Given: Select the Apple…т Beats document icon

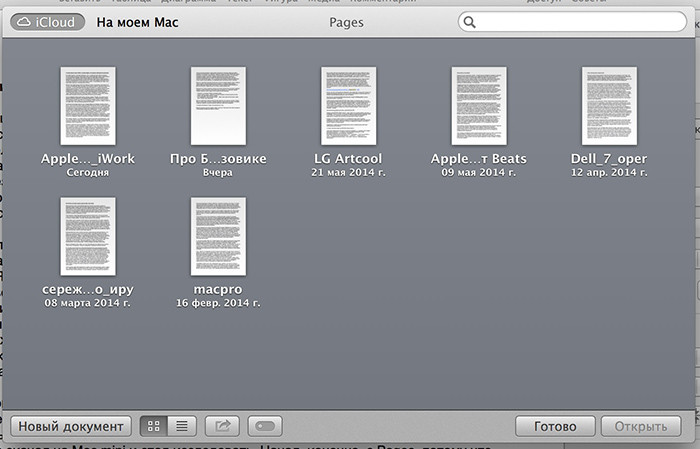Looking at the screenshot, I should 478,107.
